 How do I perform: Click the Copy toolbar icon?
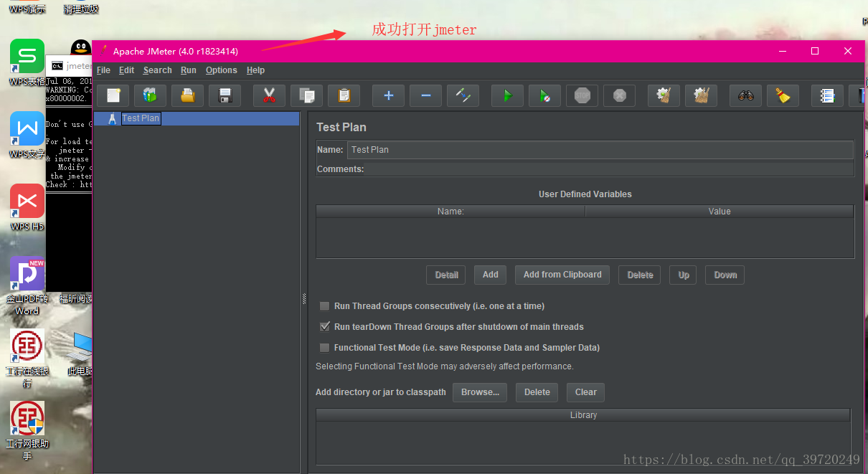pos(306,95)
